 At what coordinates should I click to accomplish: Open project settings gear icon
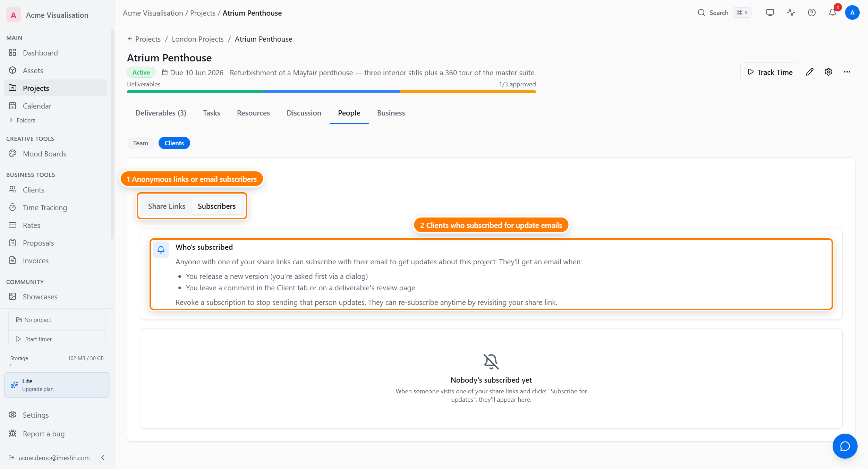(828, 72)
